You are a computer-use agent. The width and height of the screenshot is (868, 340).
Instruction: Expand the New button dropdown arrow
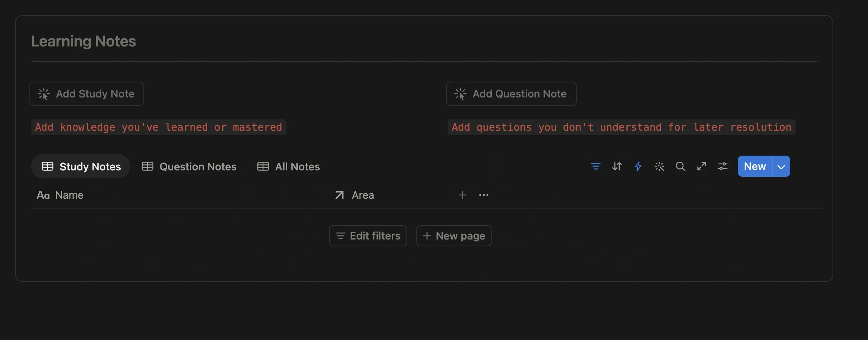tap(781, 166)
